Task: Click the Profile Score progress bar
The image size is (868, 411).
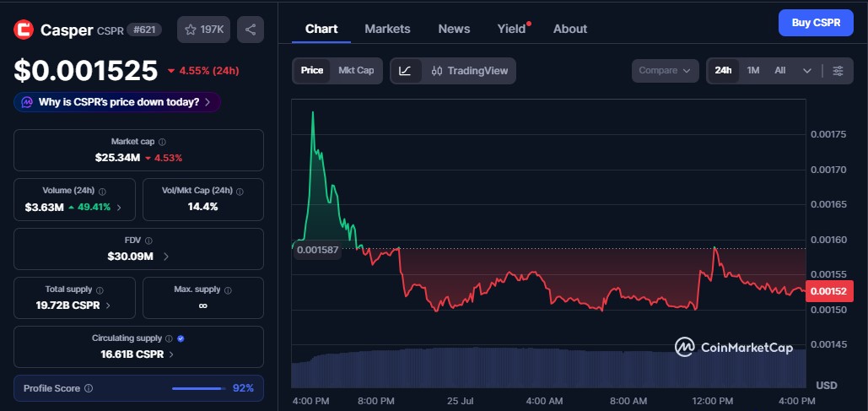Action: pyautogui.click(x=198, y=389)
